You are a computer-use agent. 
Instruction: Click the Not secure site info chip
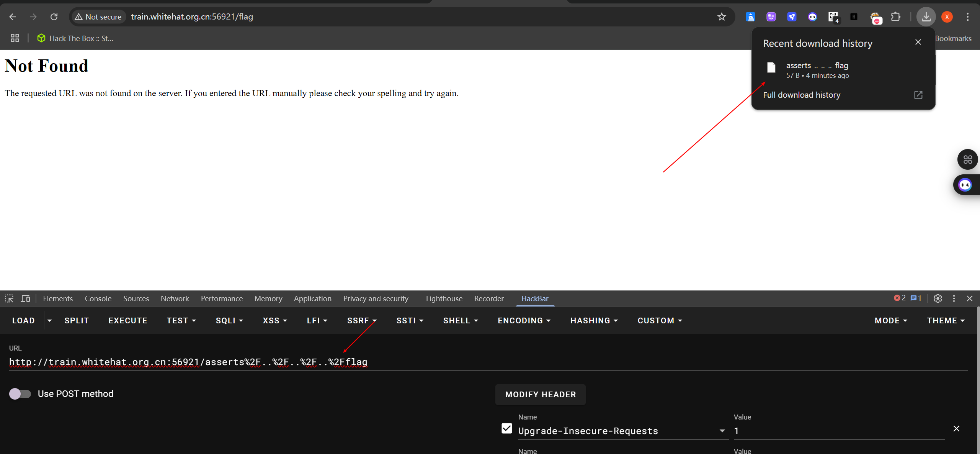click(x=99, y=17)
